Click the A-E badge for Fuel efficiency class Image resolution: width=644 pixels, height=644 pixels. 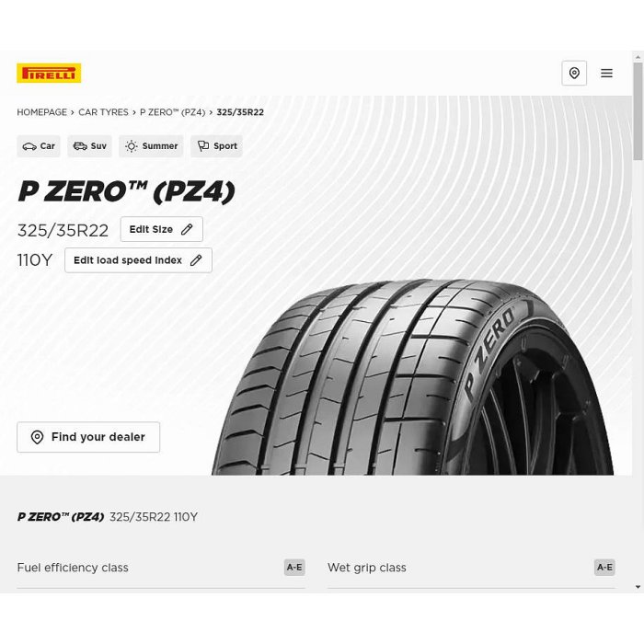[x=294, y=568]
